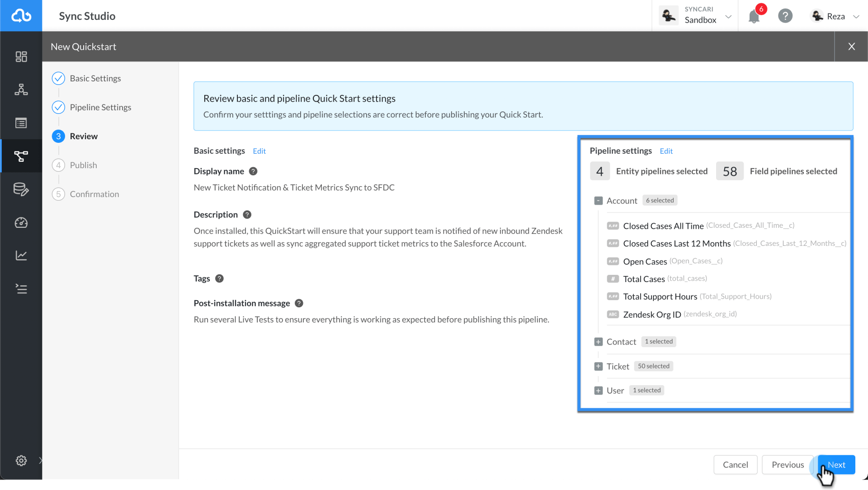
Task: Click the Contact 1 selected badge
Action: point(659,341)
